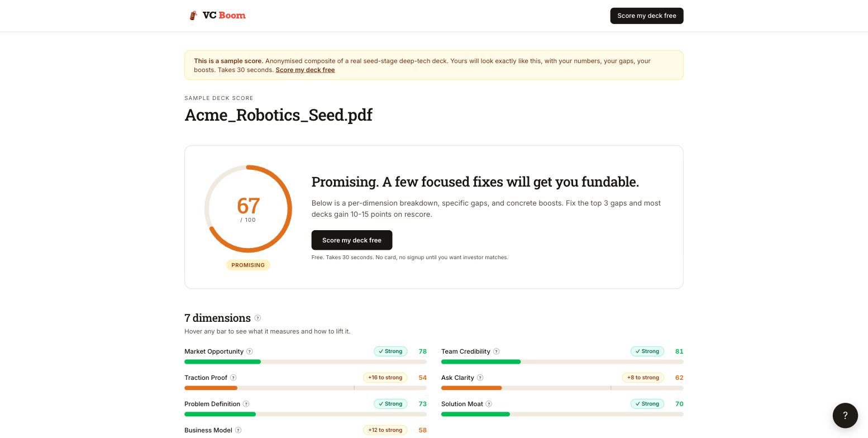Click the PROMISING status pill
868x438 pixels.
tap(248, 265)
